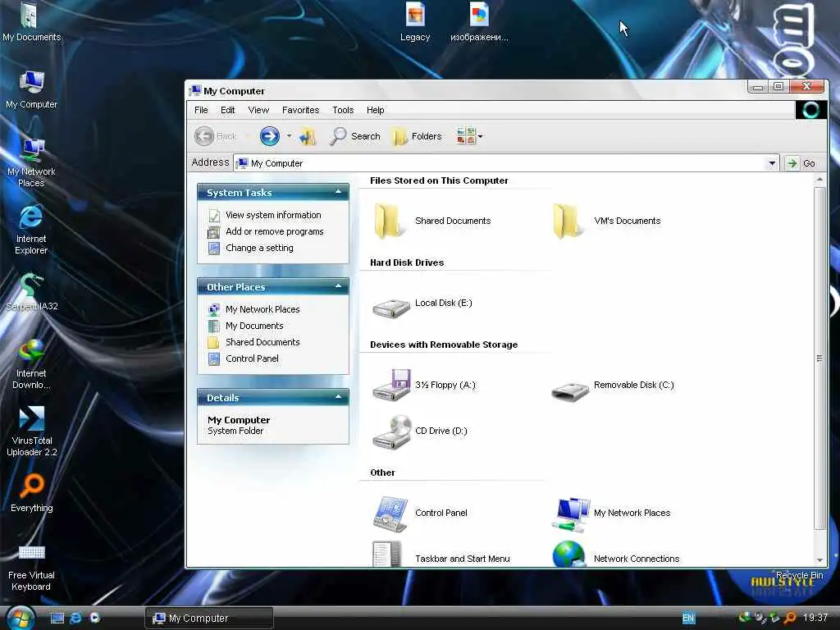
Task: Click the Go button
Action: click(801, 163)
